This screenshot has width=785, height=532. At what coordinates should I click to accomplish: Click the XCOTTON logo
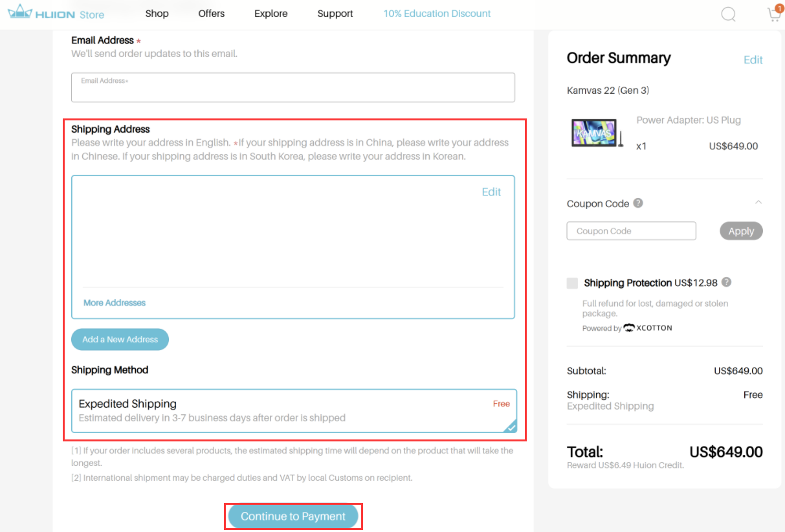point(648,327)
